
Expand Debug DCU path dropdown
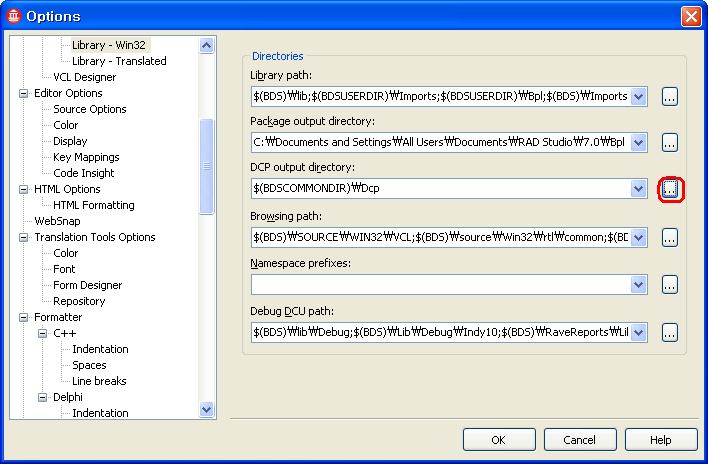pos(638,333)
